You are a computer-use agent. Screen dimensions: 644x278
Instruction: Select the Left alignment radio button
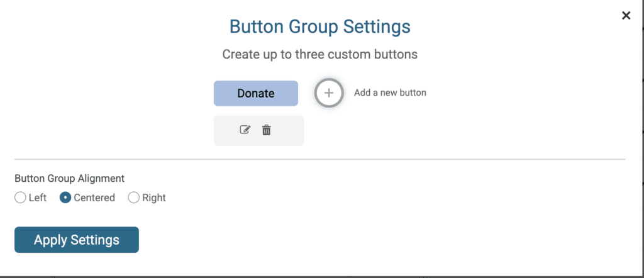pos(20,198)
